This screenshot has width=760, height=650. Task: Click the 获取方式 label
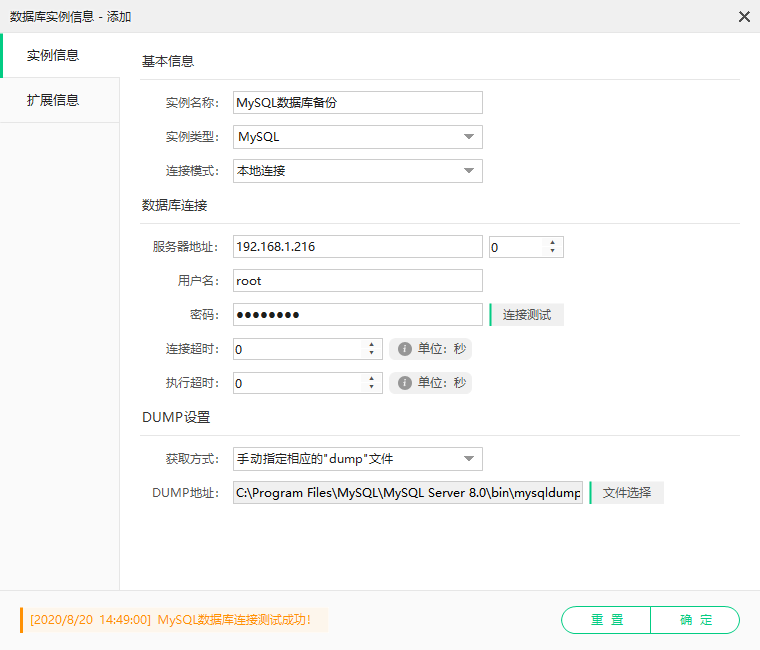point(192,459)
